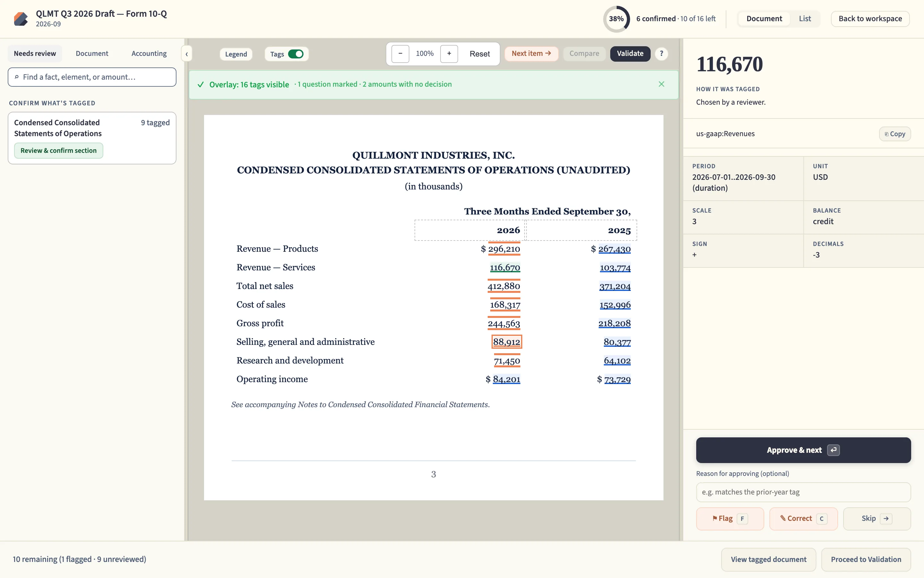Click the zoom in plus button
The width and height of the screenshot is (924, 578).
449,54
